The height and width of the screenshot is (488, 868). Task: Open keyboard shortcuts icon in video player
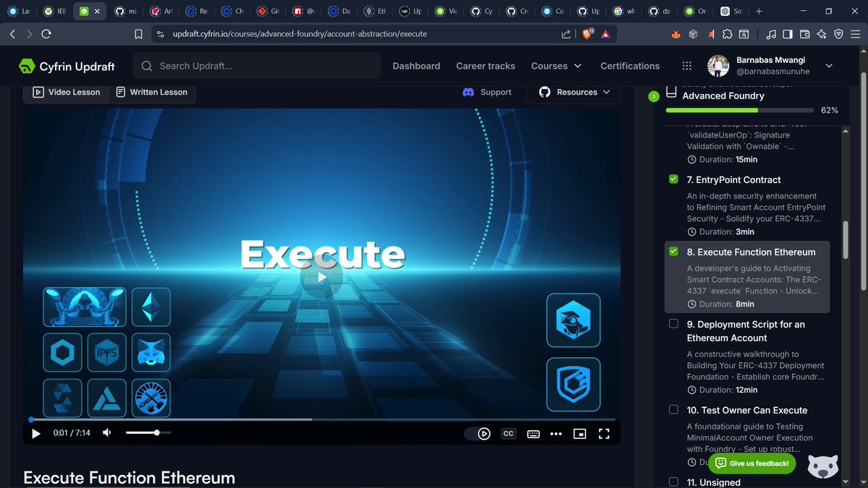[x=533, y=434]
